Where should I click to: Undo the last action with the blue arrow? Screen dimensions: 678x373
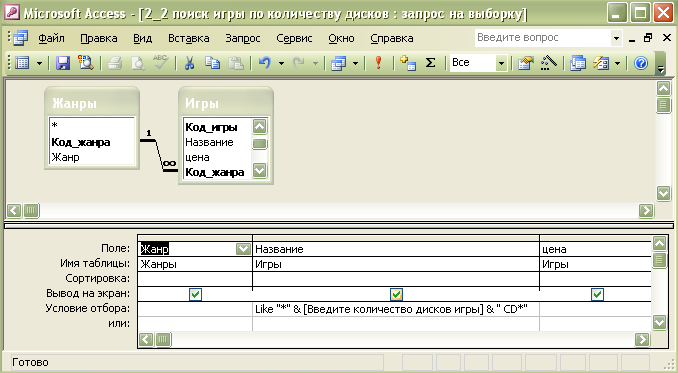coord(264,63)
